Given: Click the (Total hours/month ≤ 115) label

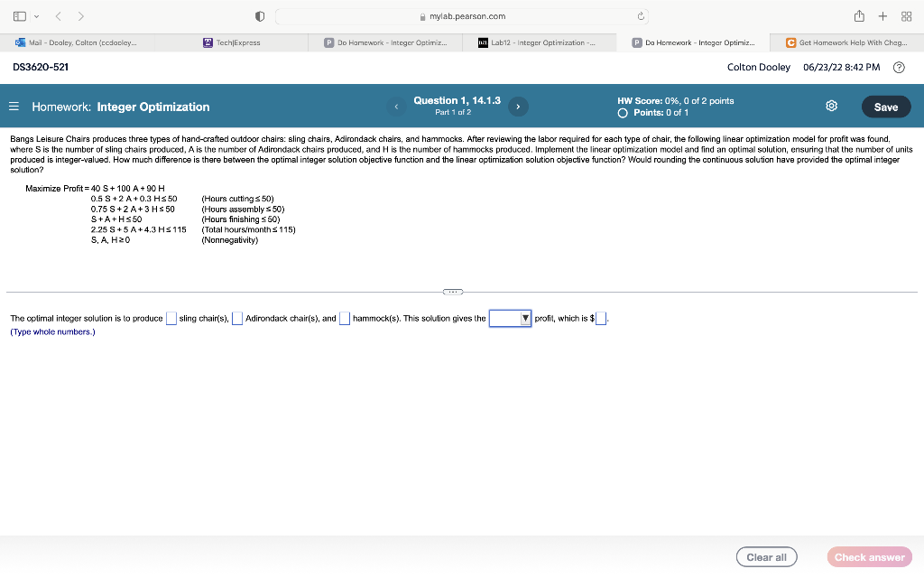Looking at the screenshot, I should [x=249, y=230].
